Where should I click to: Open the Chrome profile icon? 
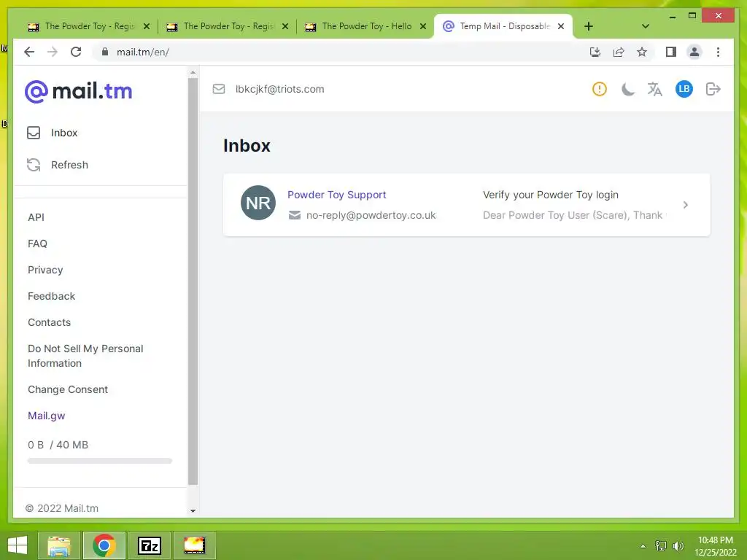pyautogui.click(x=694, y=52)
